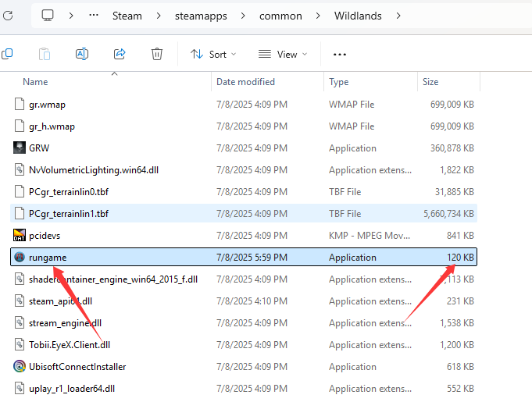The height and width of the screenshot is (402, 532).
Task: Click the steam_api64.dll file icon
Action: tap(20, 301)
